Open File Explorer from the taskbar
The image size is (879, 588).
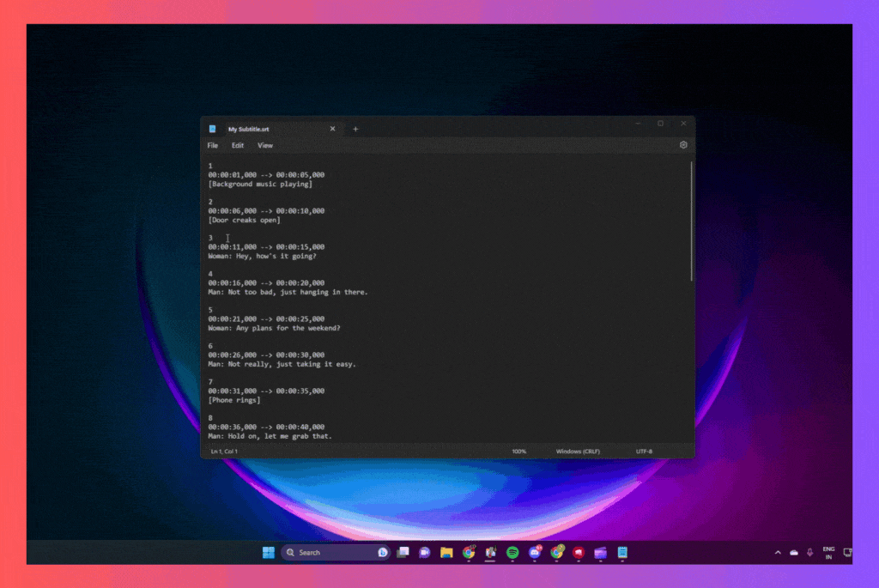click(446, 553)
